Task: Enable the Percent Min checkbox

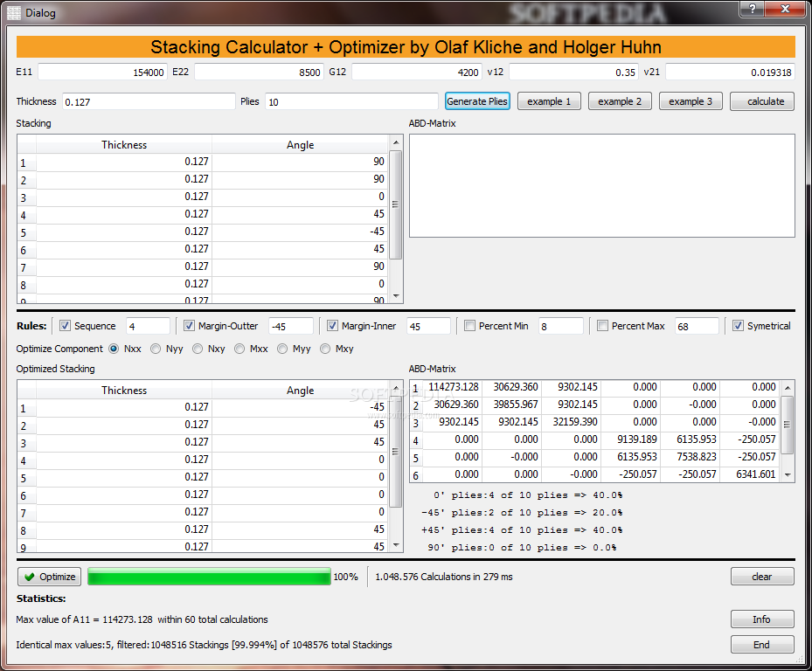Action: point(469,326)
